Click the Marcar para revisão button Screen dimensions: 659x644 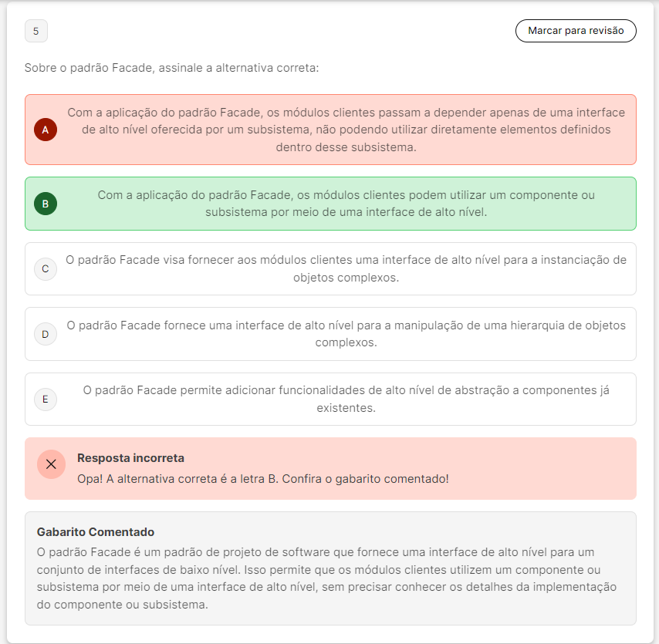coord(576,31)
